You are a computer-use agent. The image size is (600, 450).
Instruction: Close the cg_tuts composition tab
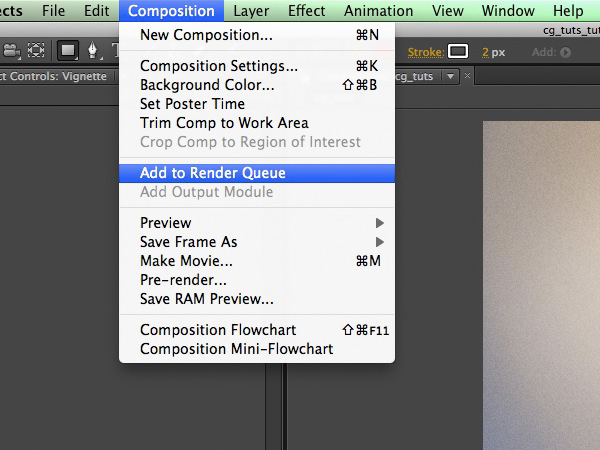coord(467,76)
